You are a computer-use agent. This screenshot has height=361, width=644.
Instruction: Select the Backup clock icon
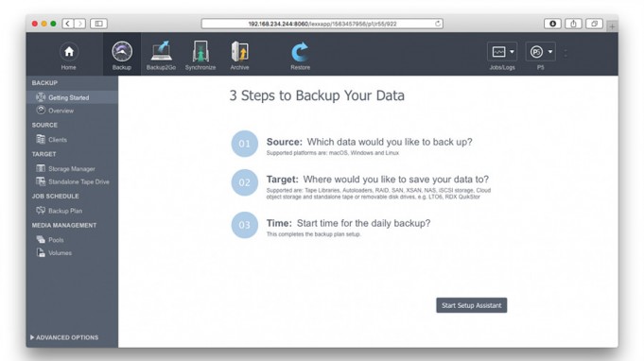(122, 52)
